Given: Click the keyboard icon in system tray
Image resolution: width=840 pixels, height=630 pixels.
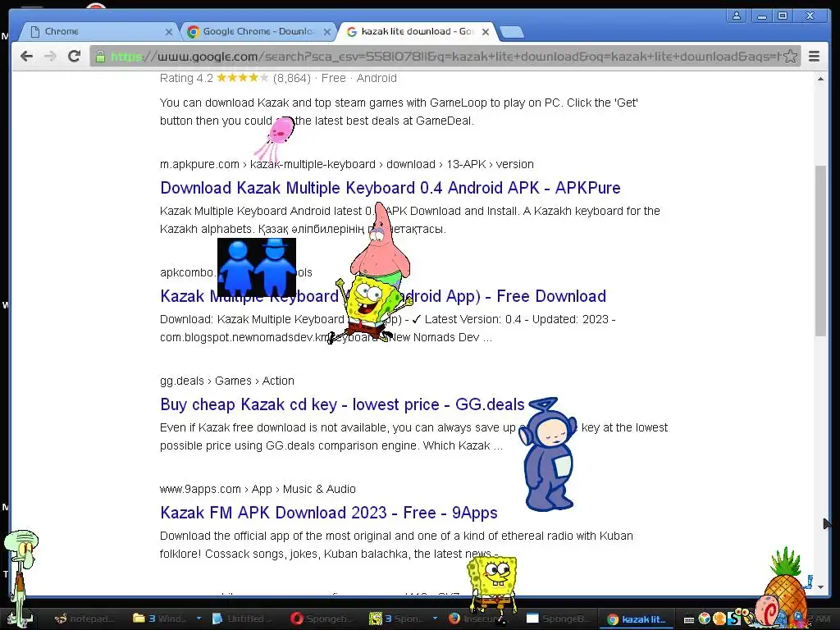Looking at the screenshot, I should point(689,619).
